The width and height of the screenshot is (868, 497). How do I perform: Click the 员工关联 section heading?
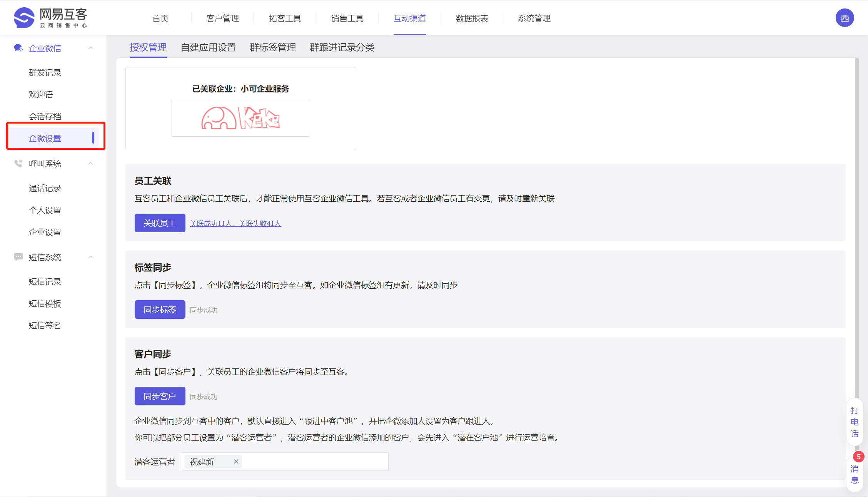pos(153,181)
